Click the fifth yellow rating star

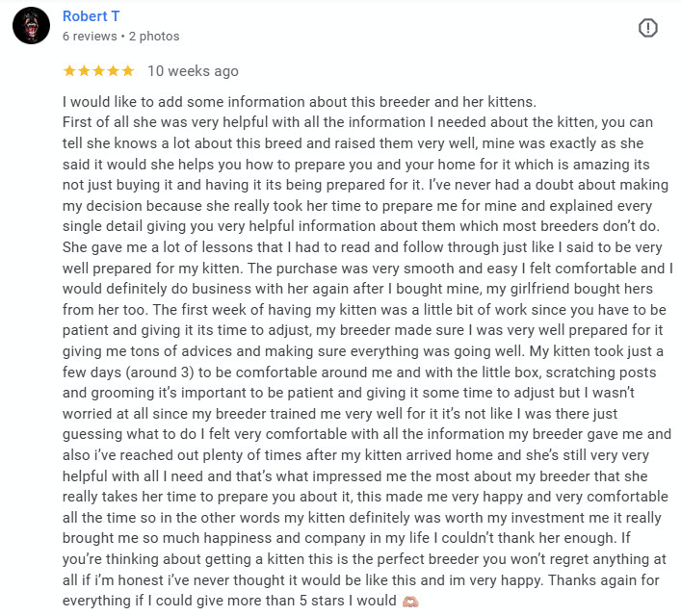tap(127, 71)
